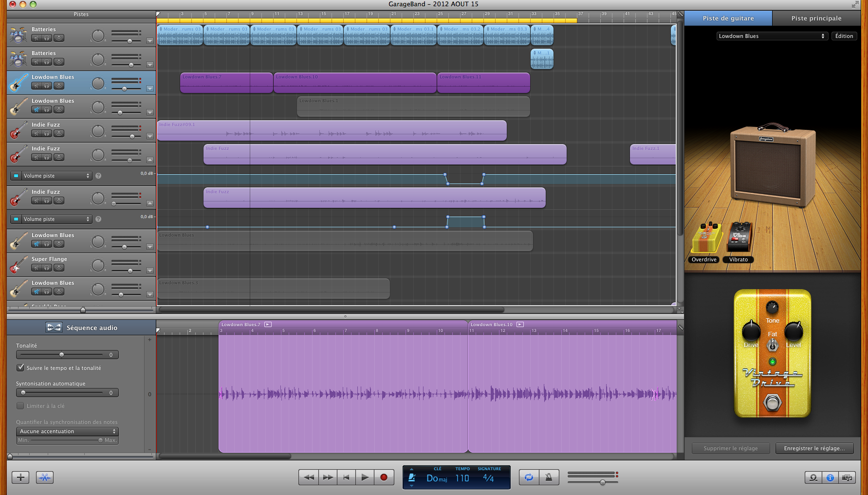Toggle 'Suivre le tempo et la tonalité' checkbox
The image size is (868, 495).
(x=20, y=367)
